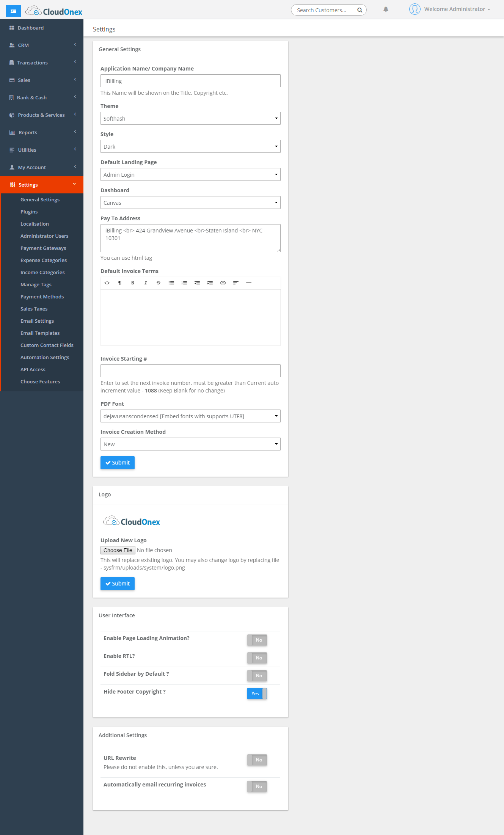Click the My Account user icon
This screenshot has height=835, width=504.
click(x=12, y=167)
